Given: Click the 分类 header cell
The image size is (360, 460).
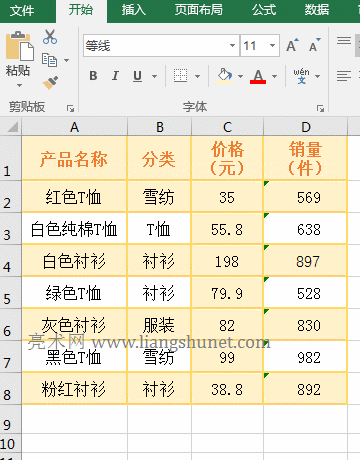Looking at the screenshot, I should 159,158.
